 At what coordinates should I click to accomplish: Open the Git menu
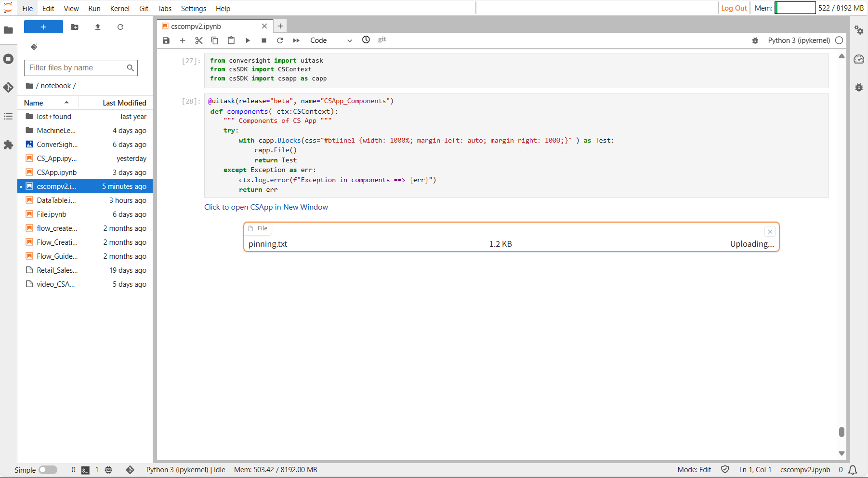pyautogui.click(x=144, y=8)
